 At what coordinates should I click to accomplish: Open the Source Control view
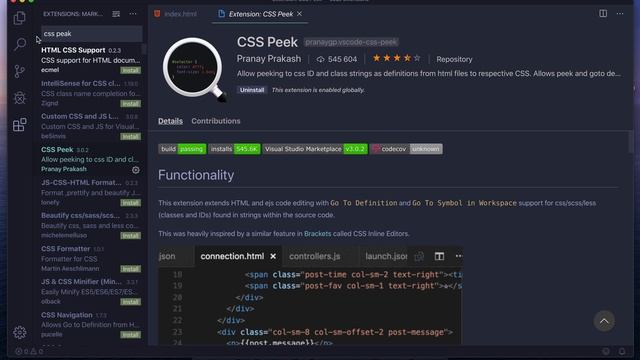click(19, 71)
